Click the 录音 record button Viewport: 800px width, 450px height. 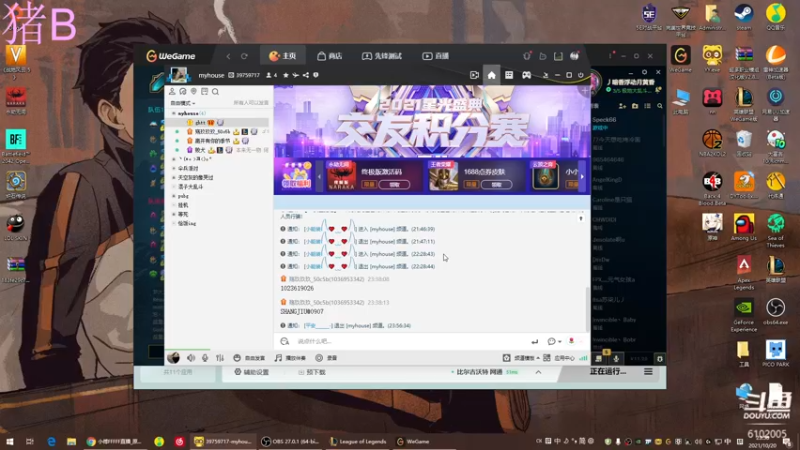click(x=327, y=358)
